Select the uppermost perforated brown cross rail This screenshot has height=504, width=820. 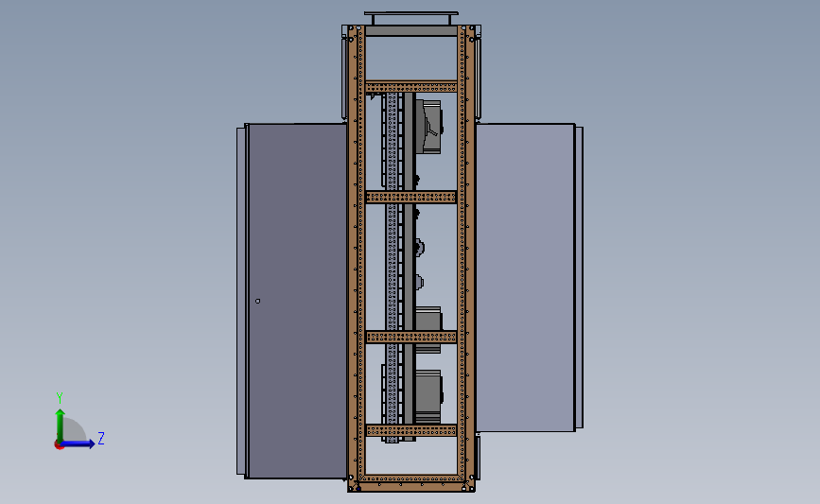(x=411, y=87)
